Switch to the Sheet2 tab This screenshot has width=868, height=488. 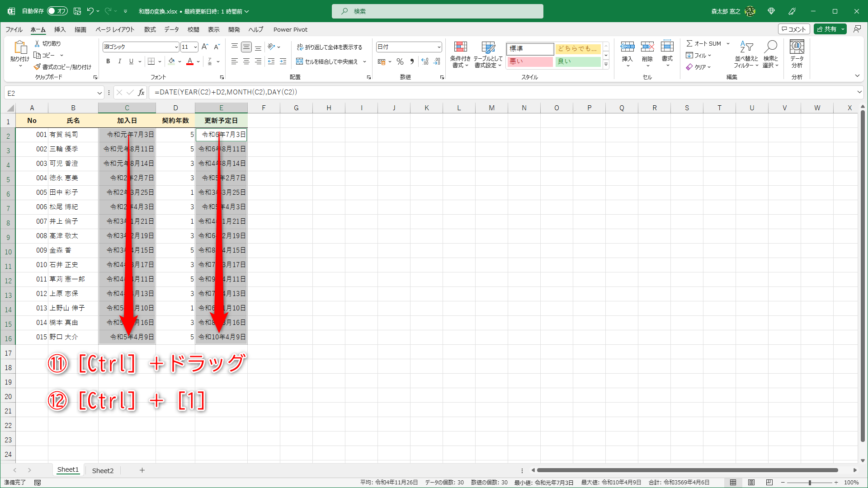click(103, 470)
